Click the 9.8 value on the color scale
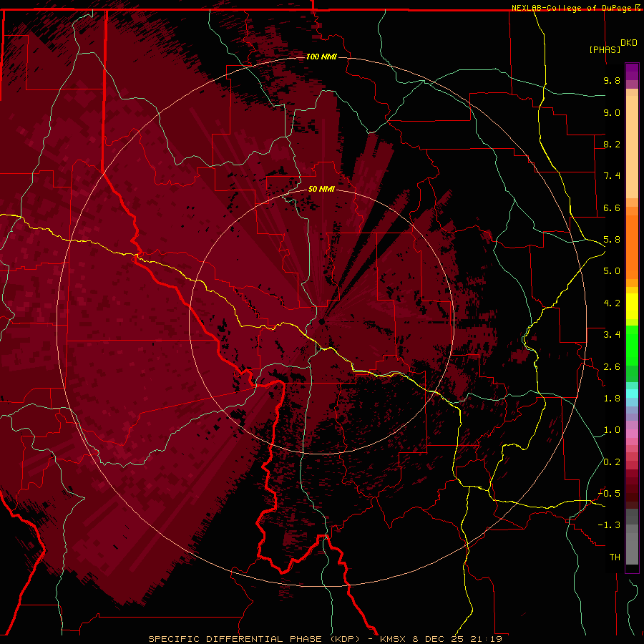 (612, 80)
